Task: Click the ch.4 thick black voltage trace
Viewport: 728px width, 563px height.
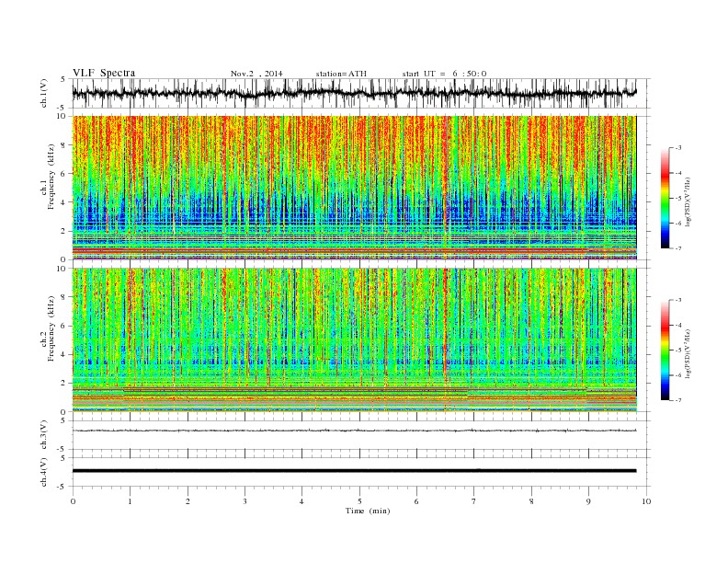Action: click(x=355, y=471)
